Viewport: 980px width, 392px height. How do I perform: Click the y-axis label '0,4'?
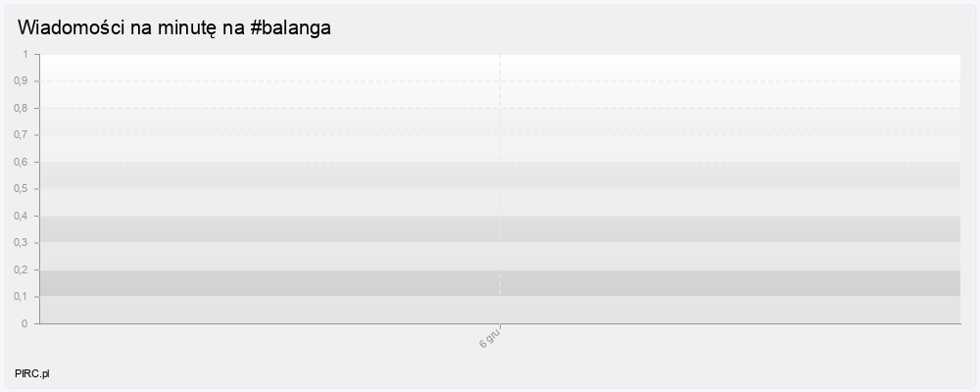click(x=22, y=216)
